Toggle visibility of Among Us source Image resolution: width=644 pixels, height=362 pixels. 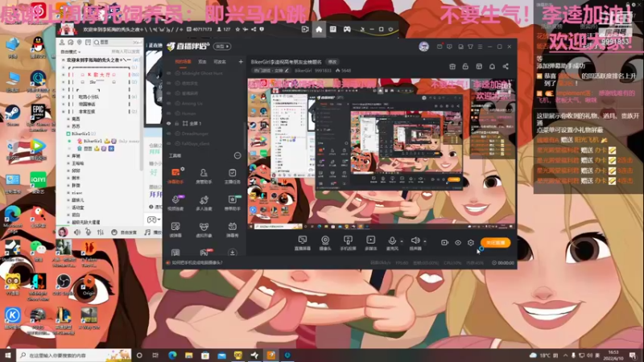168,104
